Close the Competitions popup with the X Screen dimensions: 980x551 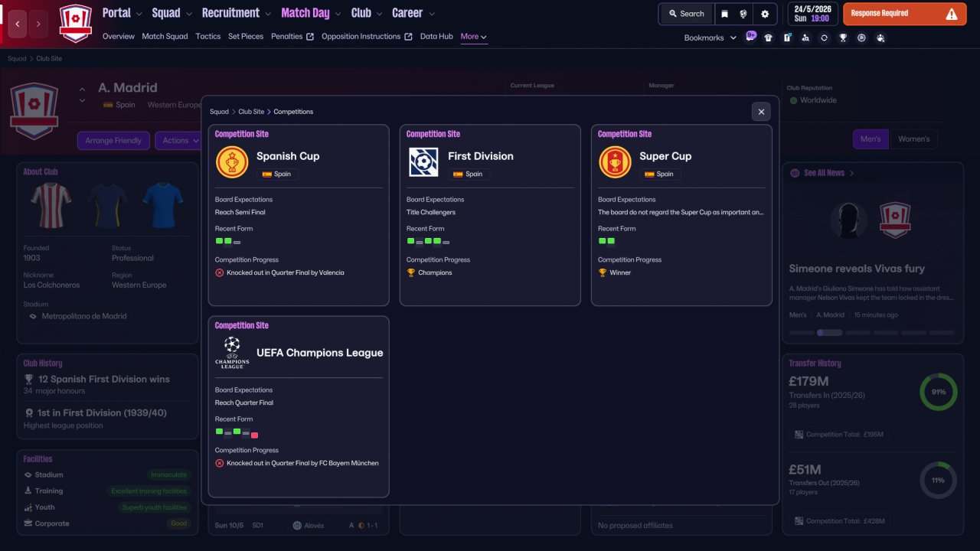761,112
